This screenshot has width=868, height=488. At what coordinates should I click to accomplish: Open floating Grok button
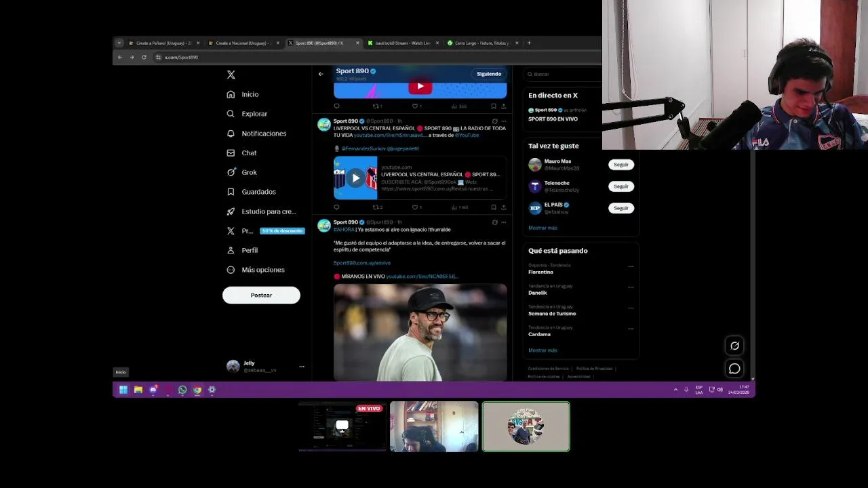pyautogui.click(x=734, y=346)
